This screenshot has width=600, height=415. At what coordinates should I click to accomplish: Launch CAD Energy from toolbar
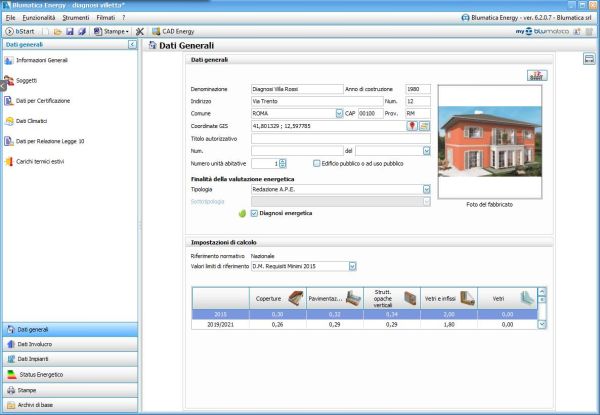(x=172, y=32)
